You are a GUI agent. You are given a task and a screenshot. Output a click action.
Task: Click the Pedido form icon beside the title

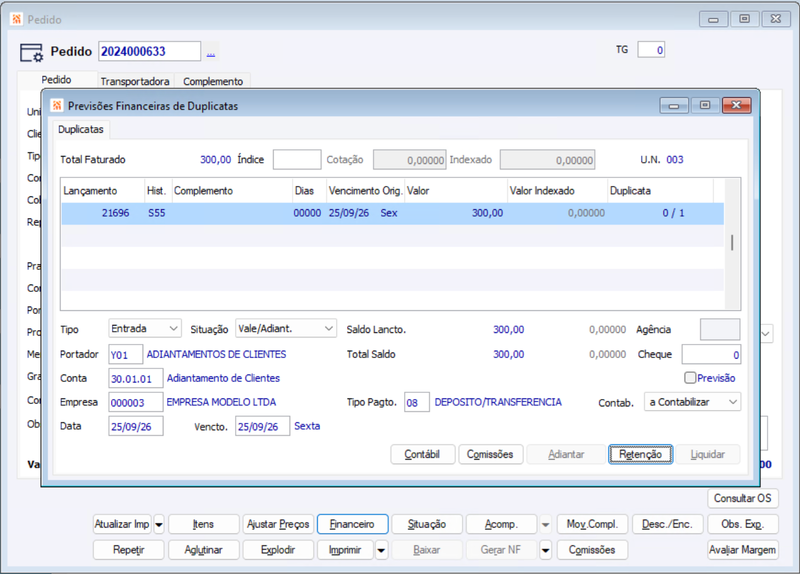[31, 52]
